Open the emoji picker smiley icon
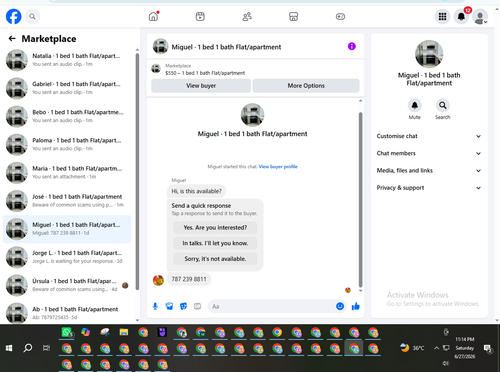The width and height of the screenshot is (500, 372). (340, 306)
